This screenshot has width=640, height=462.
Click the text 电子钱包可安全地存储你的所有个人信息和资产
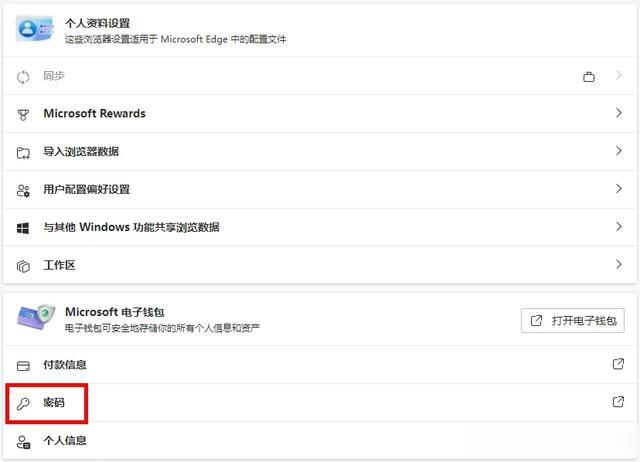(x=162, y=328)
